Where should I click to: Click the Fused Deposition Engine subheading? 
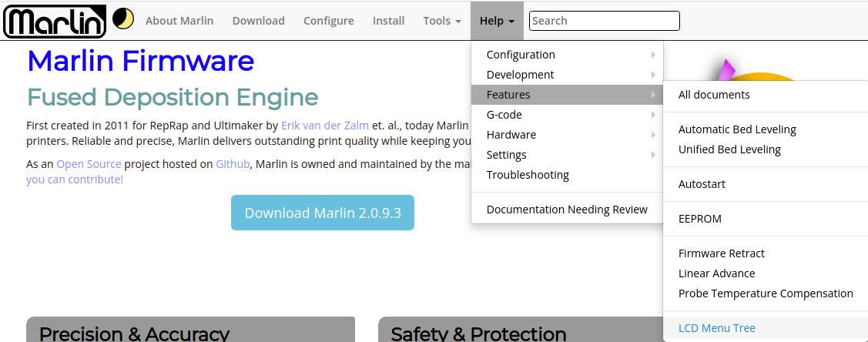[173, 97]
